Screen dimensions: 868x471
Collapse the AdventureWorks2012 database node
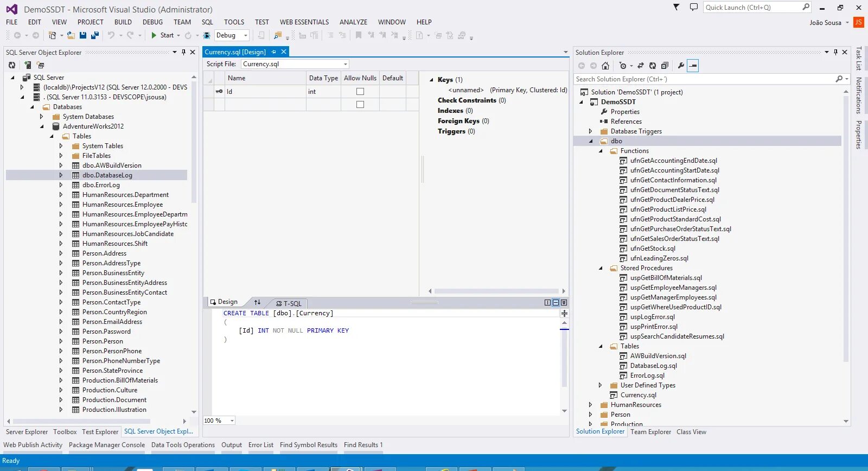click(42, 126)
